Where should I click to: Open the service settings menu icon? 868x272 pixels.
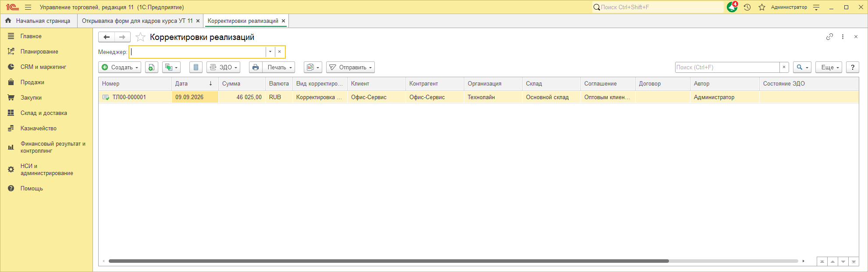click(816, 7)
